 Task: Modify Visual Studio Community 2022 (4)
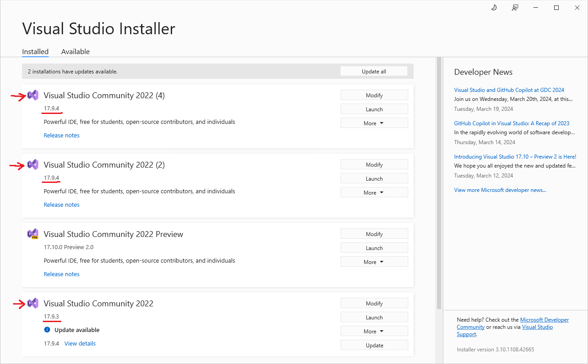tap(374, 95)
